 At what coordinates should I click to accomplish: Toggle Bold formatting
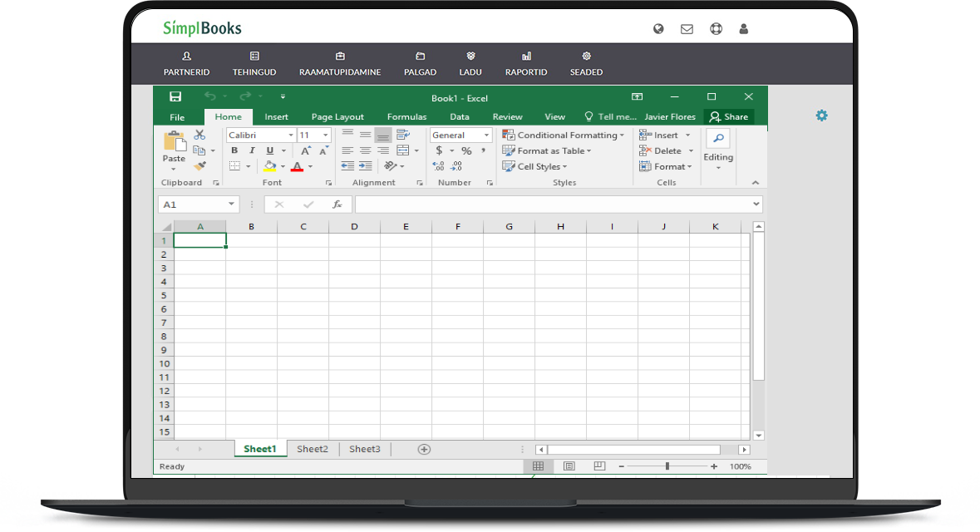234,150
